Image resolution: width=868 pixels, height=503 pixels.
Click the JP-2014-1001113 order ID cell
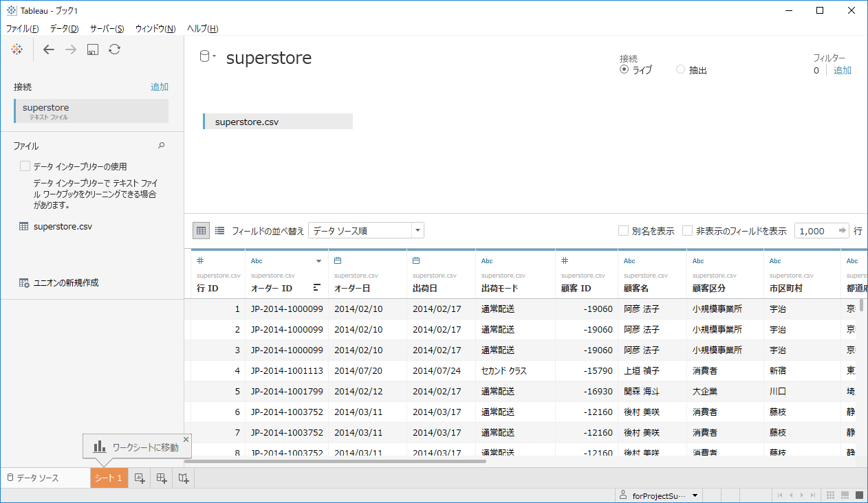point(287,371)
